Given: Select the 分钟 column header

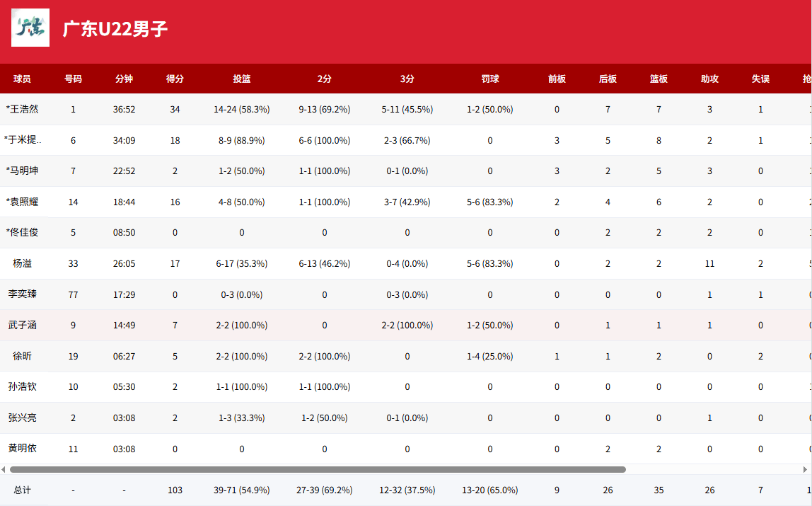Looking at the screenshot, I should 124,79.
